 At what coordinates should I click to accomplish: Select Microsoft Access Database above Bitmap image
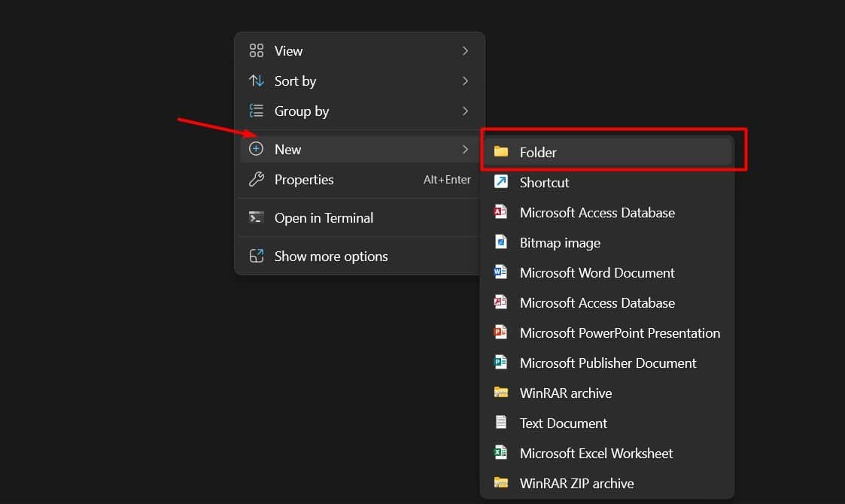(607, 212)
